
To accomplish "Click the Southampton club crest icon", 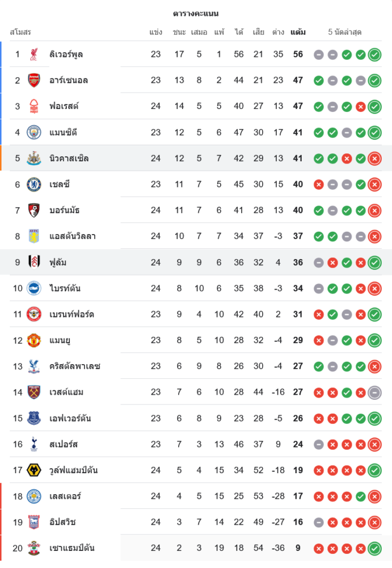I will [x=34, y=548].
